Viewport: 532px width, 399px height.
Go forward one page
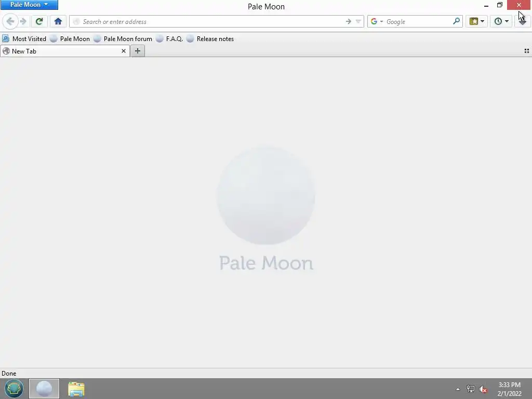[23, 21]
